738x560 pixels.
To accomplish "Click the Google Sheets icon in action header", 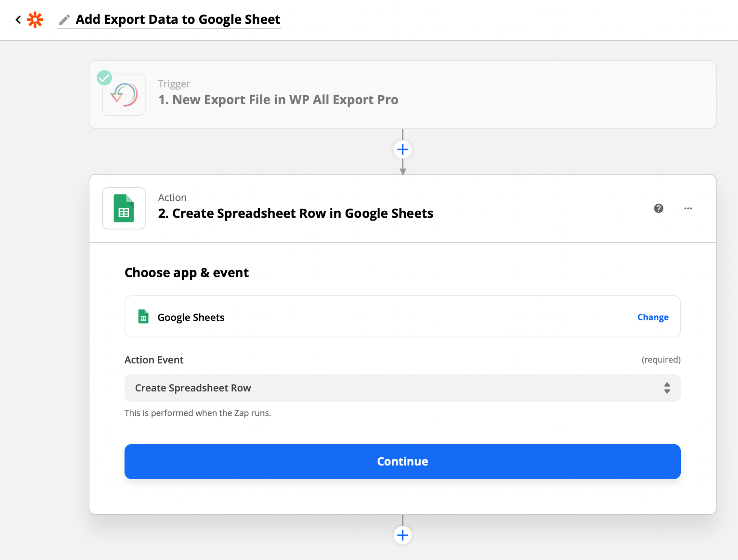I will pyautogui.click(x=124, y=208).
